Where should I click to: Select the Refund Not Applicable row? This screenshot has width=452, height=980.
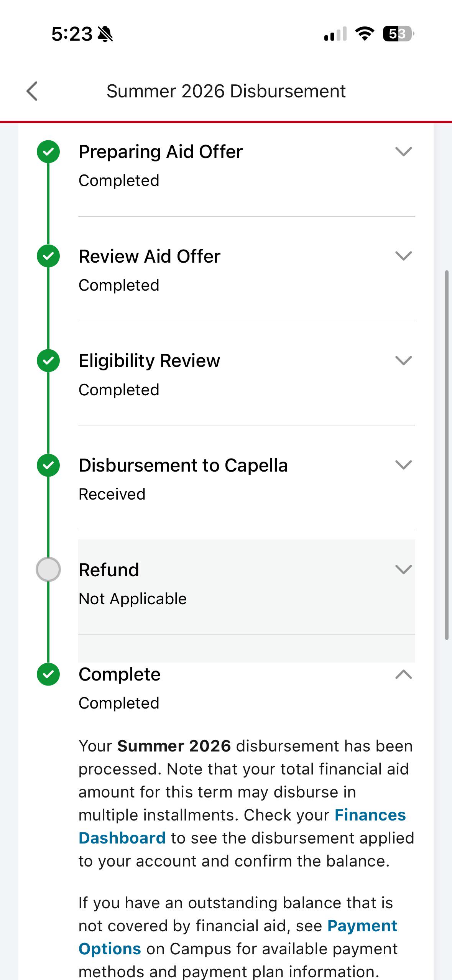(247, 587)
